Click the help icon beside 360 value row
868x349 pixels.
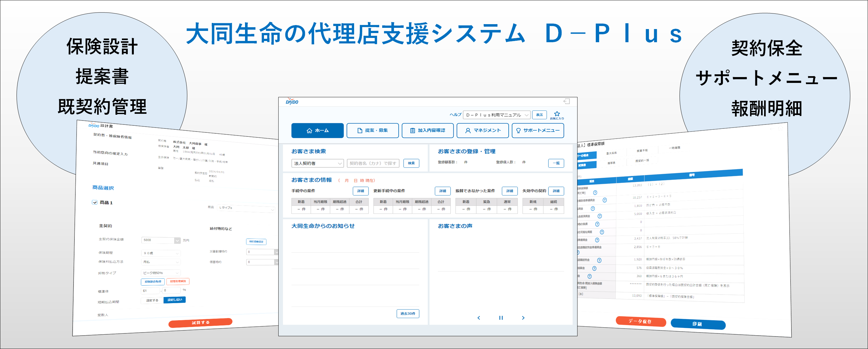click(x=589, y=277)
